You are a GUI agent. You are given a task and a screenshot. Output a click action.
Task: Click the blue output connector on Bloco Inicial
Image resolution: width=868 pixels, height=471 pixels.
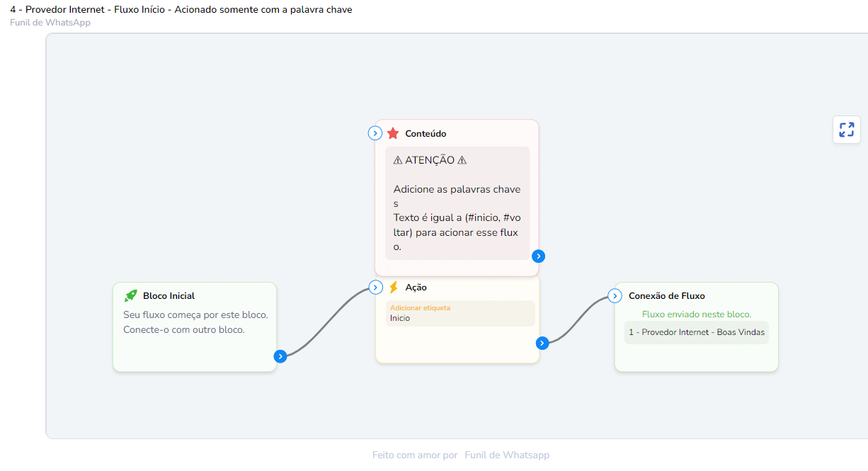(280, 356)
